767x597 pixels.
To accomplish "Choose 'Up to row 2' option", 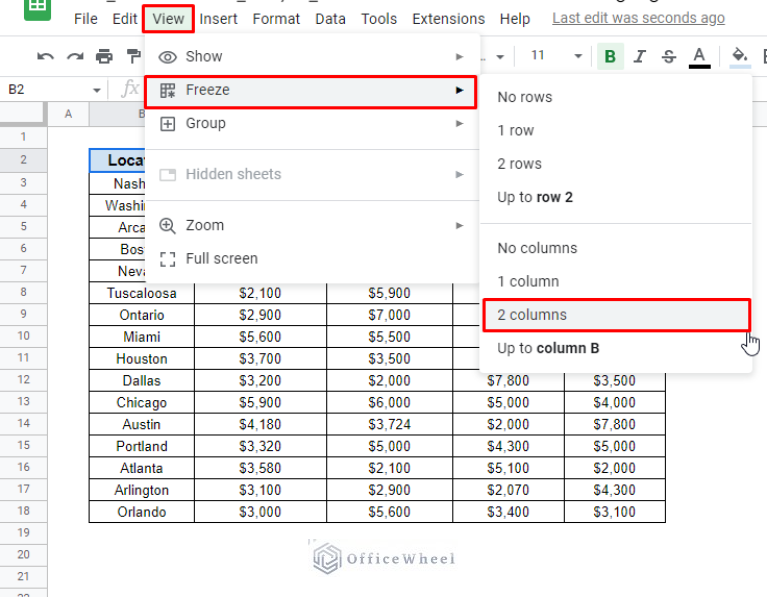I will coord(616,197).
